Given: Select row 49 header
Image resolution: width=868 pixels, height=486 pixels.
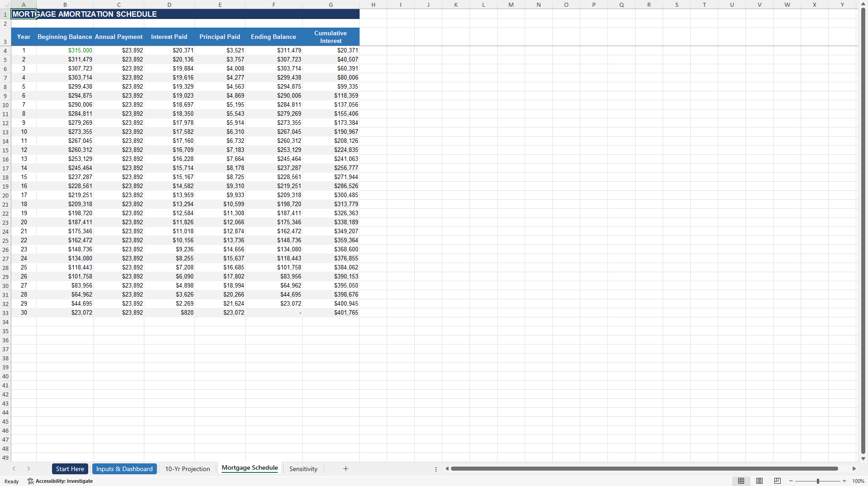Looking at the screenshot, I should (5, 458).
